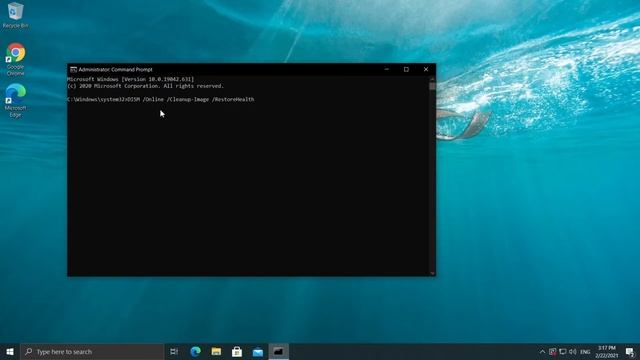
Task: Open the Microsoft Edge desktop shortcut
Action: (15, 101)
